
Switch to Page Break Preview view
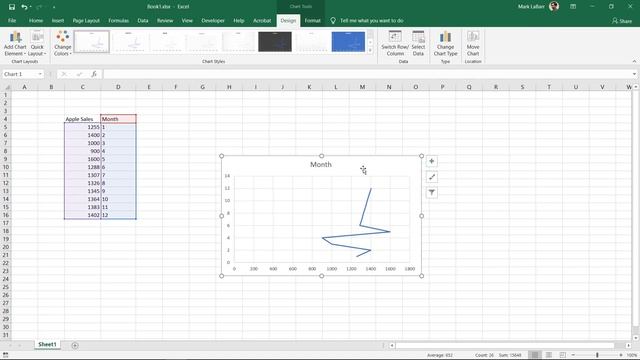(562, 355)
